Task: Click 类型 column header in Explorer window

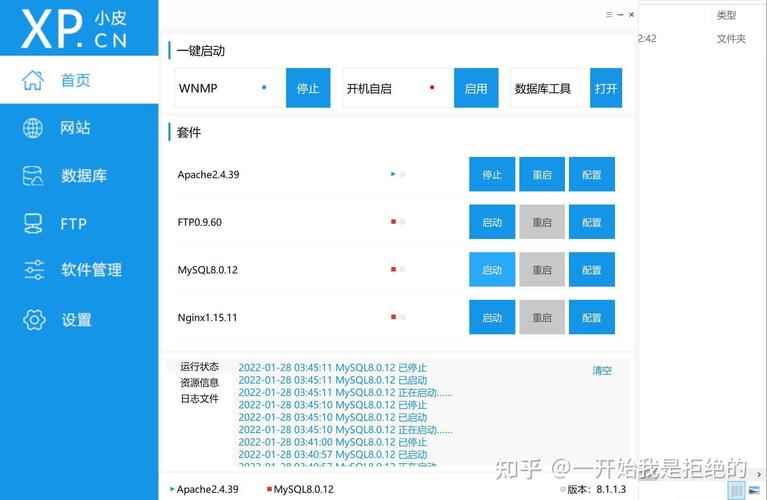Action: coord(726,16)
